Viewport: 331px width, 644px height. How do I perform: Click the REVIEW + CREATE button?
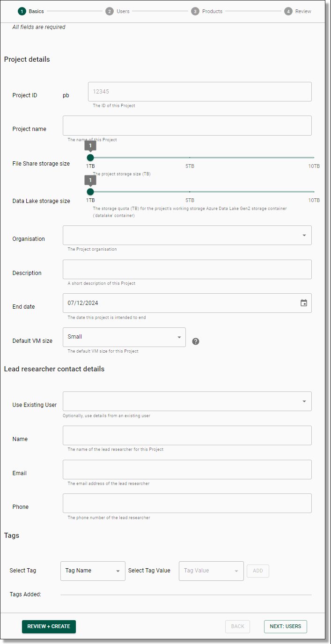pos(49,626)
